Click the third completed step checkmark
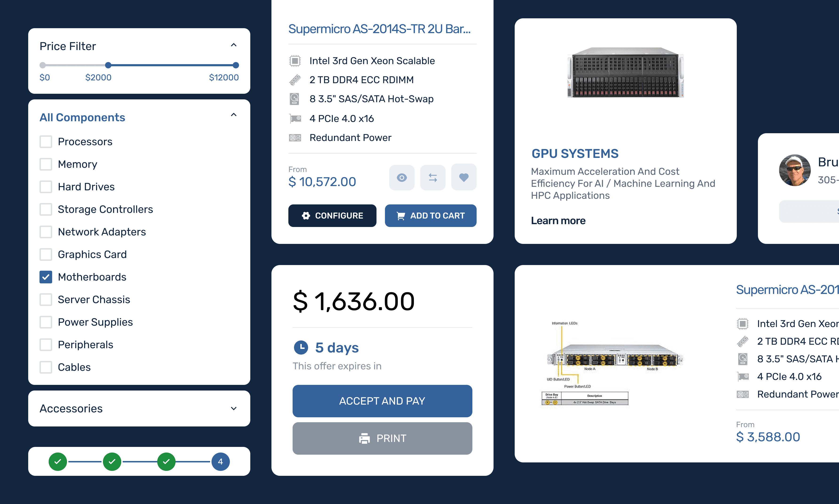The width and height of the screenshot is (839, 504). (166, 461)
